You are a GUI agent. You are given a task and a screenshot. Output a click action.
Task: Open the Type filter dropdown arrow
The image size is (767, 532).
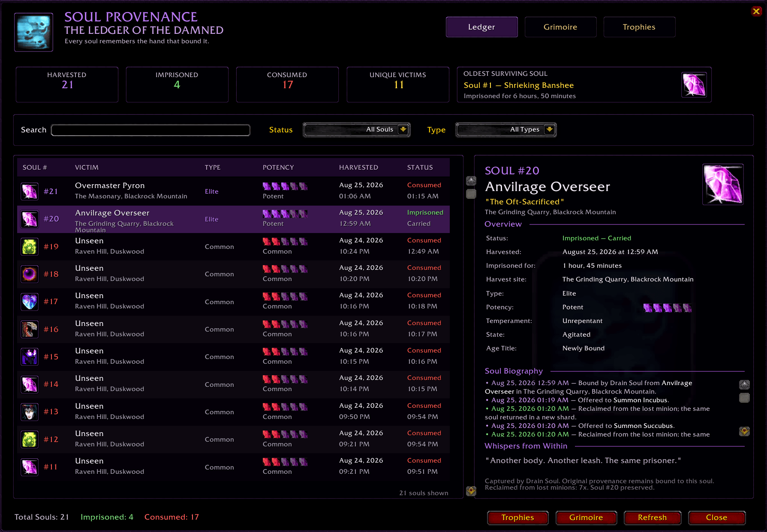pos(549,129)
